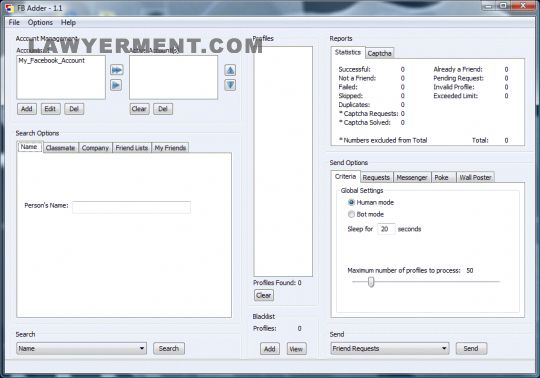
Task: Click the Successful statistic label
Action: [354, 69]
